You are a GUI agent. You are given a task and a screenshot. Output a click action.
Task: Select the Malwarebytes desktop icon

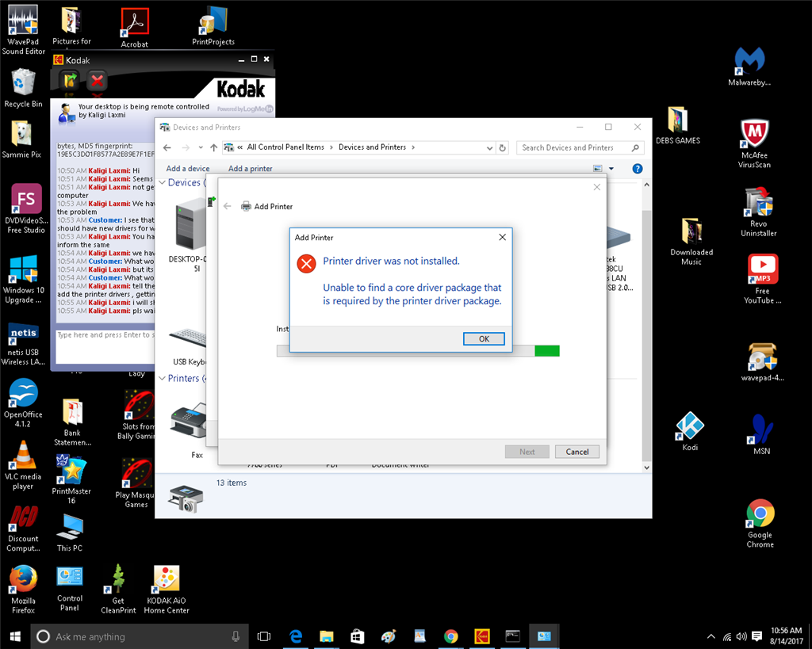pyautogui.click(x=749, y=67)
